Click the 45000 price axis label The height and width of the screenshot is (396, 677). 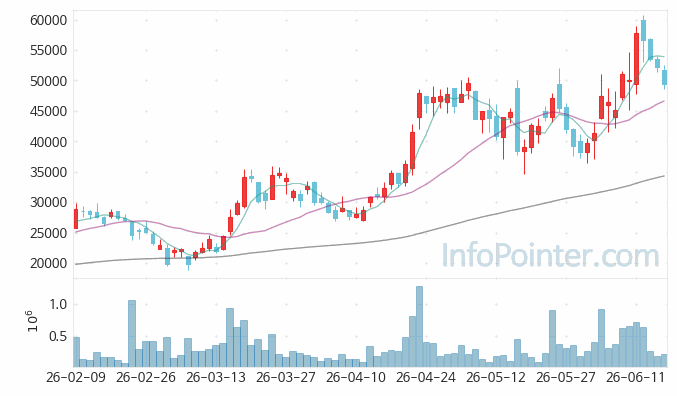click(x=48, y=111)
